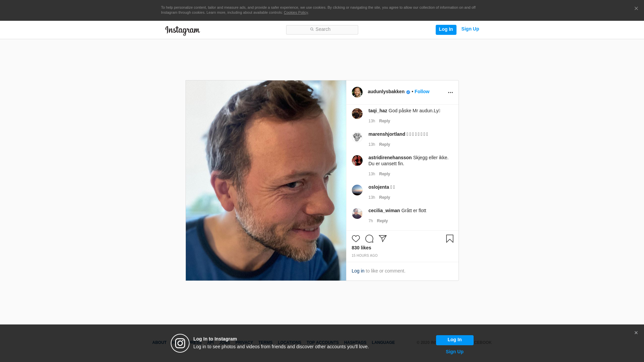644x362 pixels.
Task: Like the post with heart icon
Action: click(356, 239)
